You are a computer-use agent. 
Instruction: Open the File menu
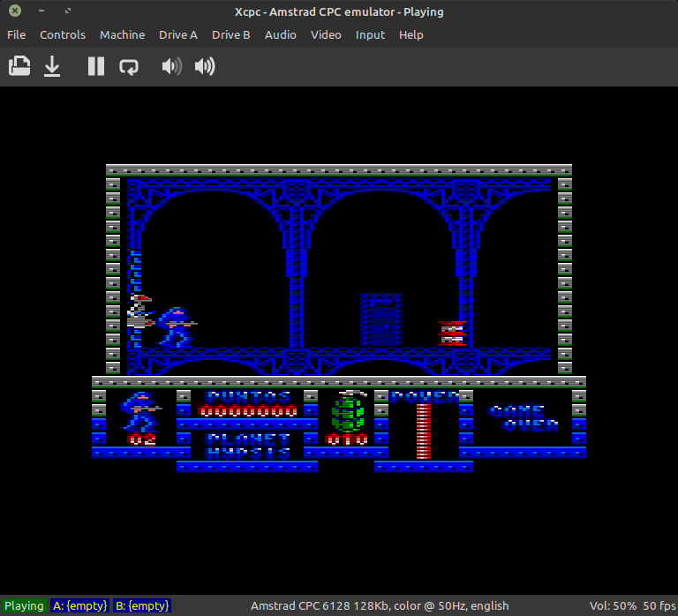click(17, 35)
